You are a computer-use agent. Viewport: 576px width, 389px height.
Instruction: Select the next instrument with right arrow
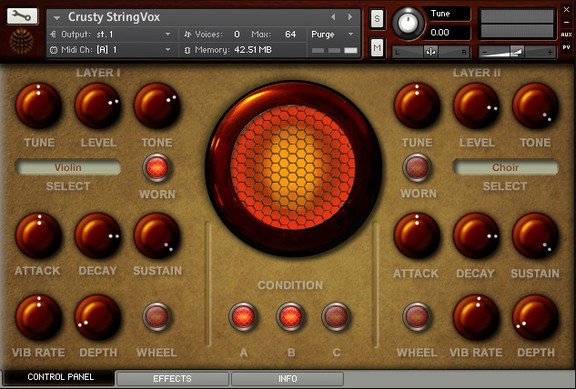click(350, 17)
